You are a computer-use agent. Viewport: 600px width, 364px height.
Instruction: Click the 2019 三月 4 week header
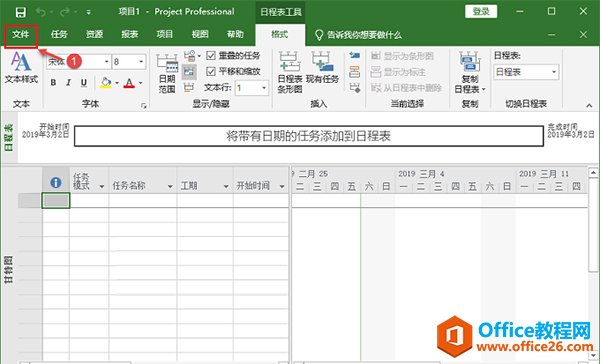pyautogui.click(x=421, y=174)
